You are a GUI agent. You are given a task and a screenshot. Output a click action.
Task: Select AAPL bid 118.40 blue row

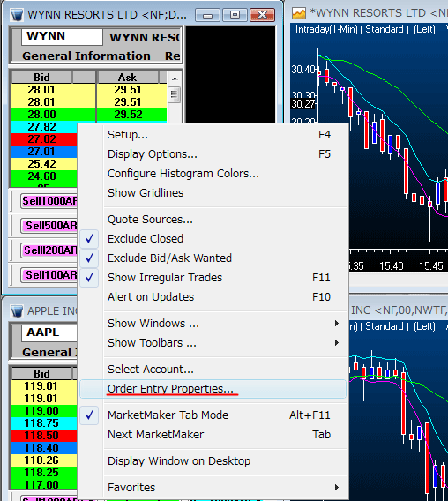tap(44, 448)
